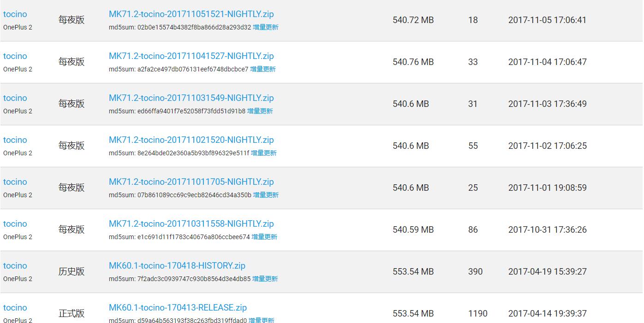Select 增量更新 for the 201711021520 nightly
This screenshot has height=323, width=644.
coord(263,153)
